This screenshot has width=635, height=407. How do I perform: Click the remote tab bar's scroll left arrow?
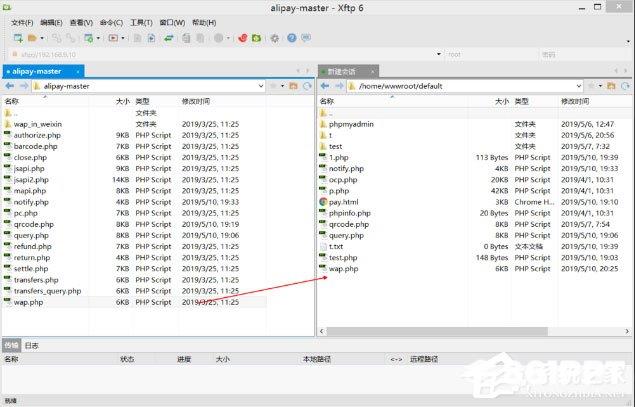[616, 71]
